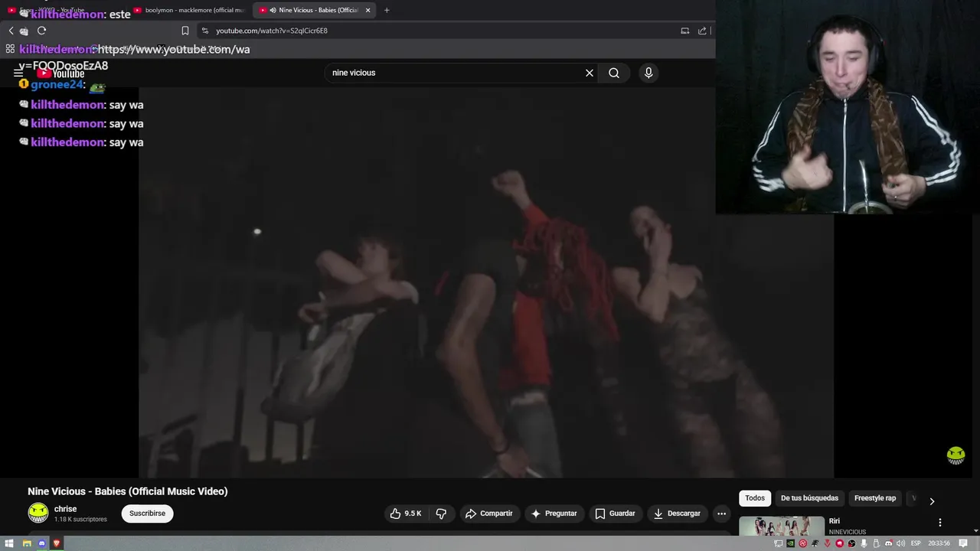Select the Todos filter chip
The height and width of the screenshot is (551, 980).
755,498
